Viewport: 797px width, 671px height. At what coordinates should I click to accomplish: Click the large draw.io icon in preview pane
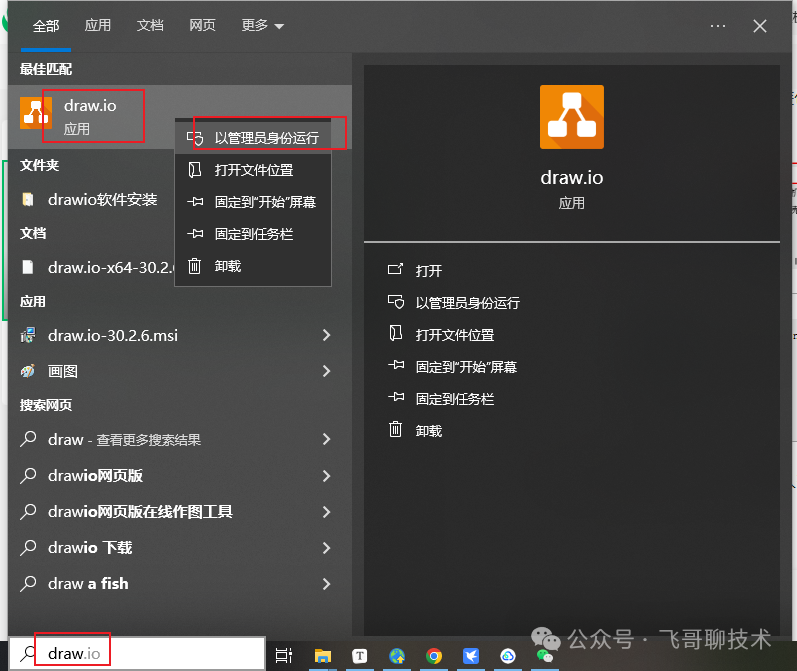click(572, 117)
